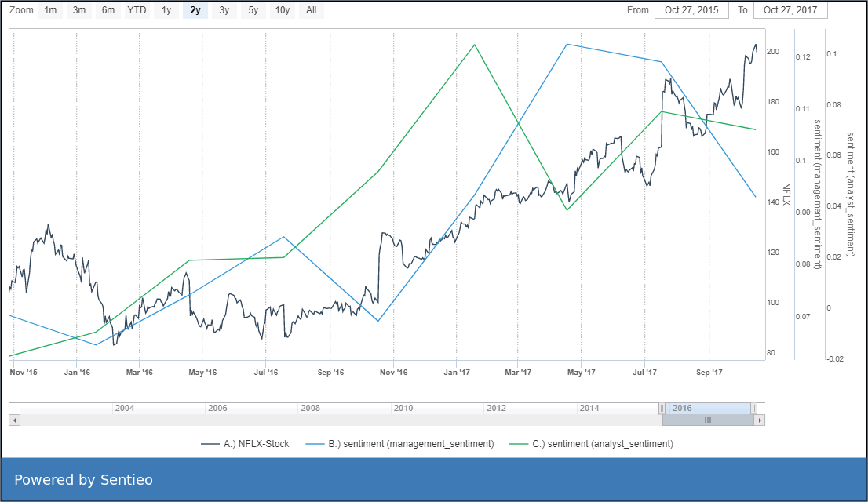Viewport: 868px width, 502px height.
Task: Click the Jan '17 axis label
Action: (x=457, y=372)
